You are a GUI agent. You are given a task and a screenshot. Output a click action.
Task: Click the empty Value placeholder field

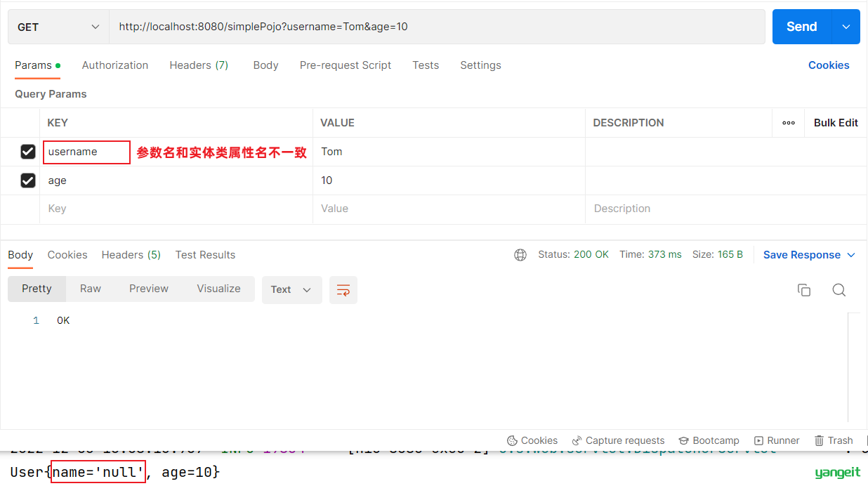click(449, 209)
